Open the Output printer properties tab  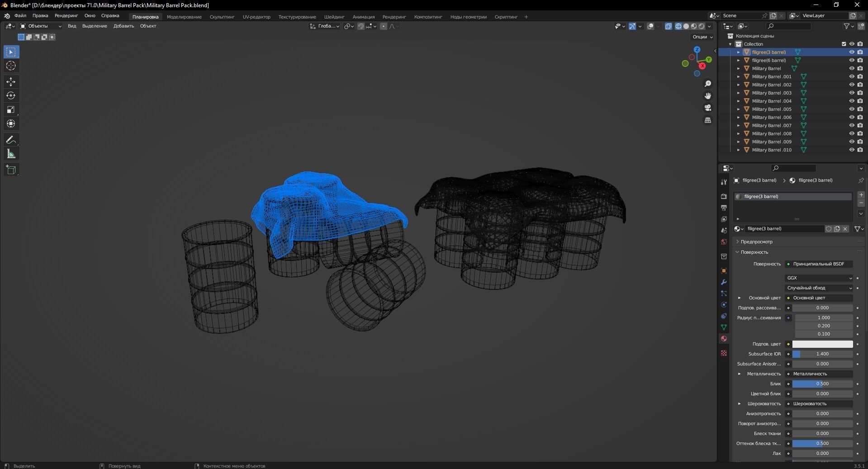724,208
